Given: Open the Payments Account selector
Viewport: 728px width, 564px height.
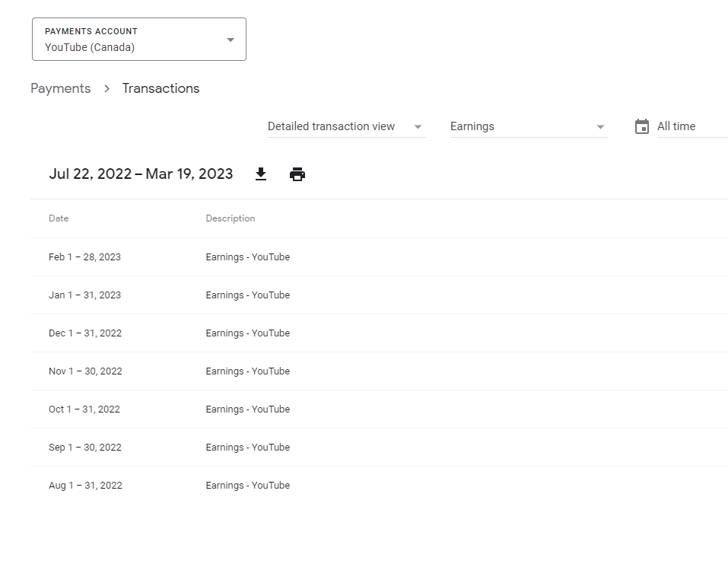Looking at the screenshot, I should click(x=138, y=40).
